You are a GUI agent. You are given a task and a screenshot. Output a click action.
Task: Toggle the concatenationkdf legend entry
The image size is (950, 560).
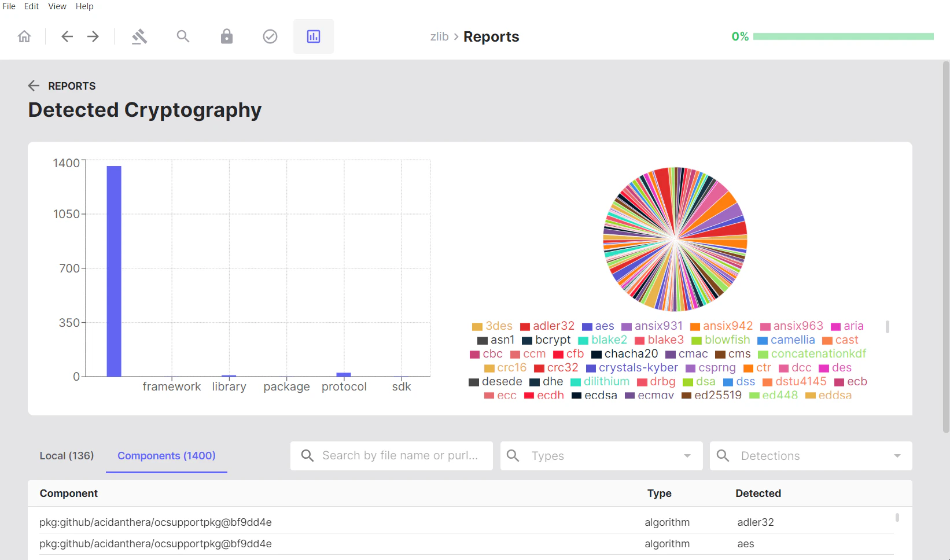[812, 354]
